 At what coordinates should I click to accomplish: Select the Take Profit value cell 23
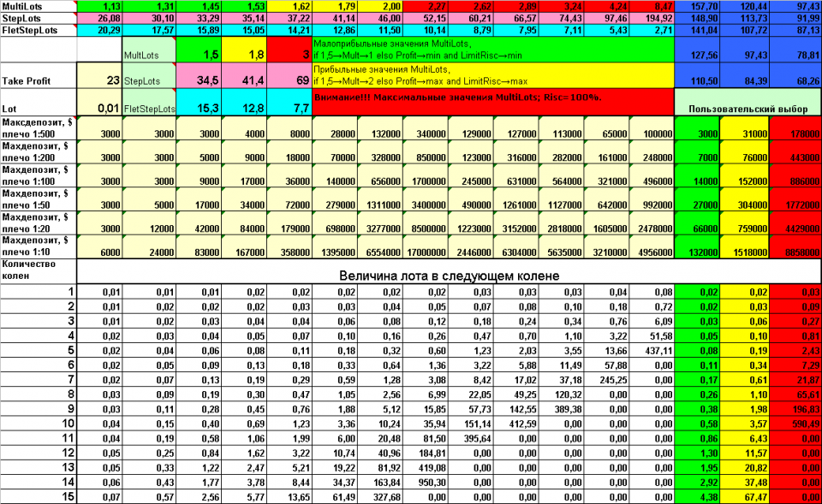[x=99, y=75]
